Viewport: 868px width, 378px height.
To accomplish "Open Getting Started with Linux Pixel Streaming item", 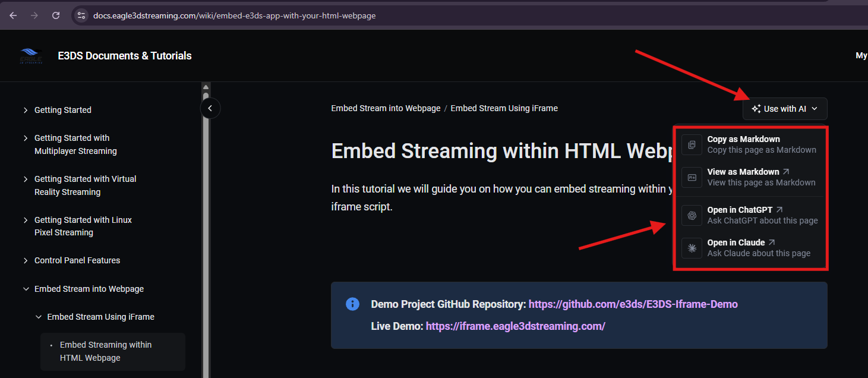I will click(x=83, y=226).
